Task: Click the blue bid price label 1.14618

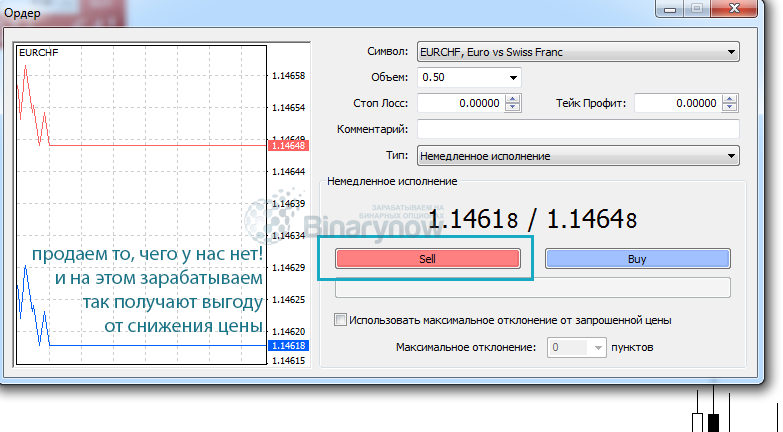Action: (289, 346)
